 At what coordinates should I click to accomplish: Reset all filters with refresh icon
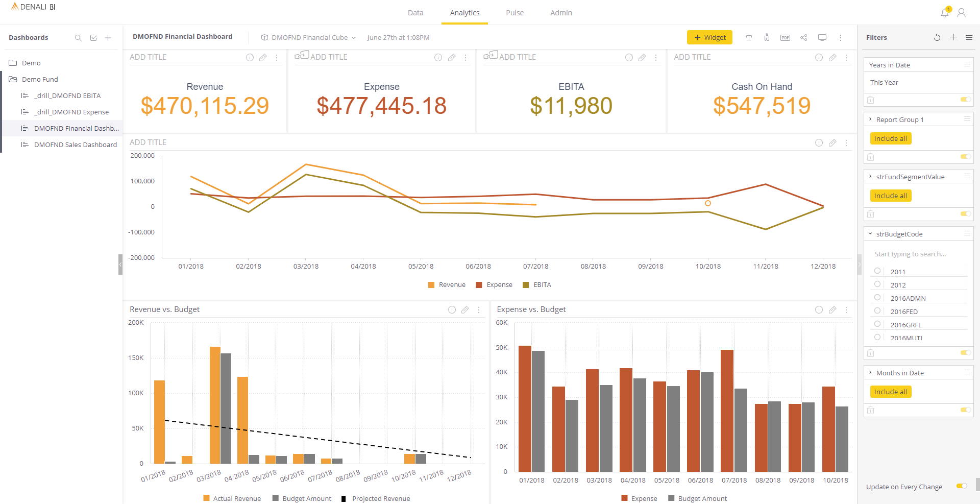tap(937, 37)
